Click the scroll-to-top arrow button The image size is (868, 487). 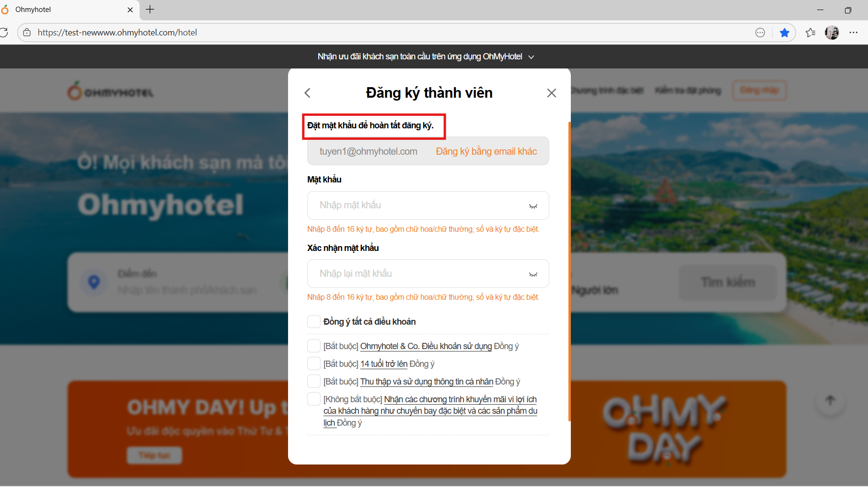[x=831, y=400]
